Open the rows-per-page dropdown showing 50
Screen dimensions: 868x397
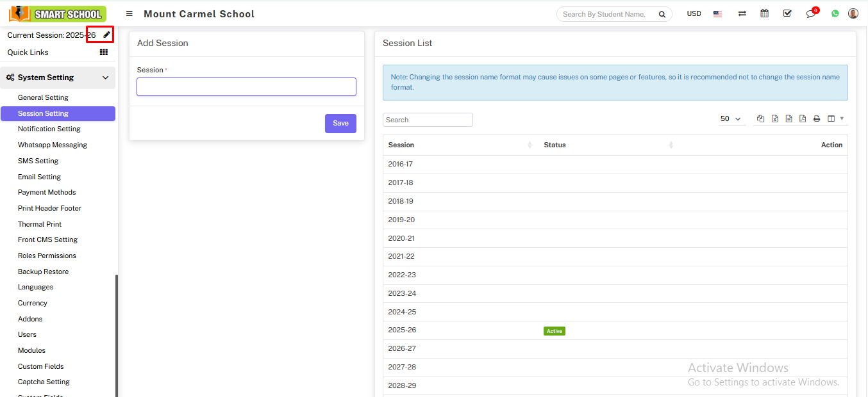pyautogui.click(x=730, y=119)
